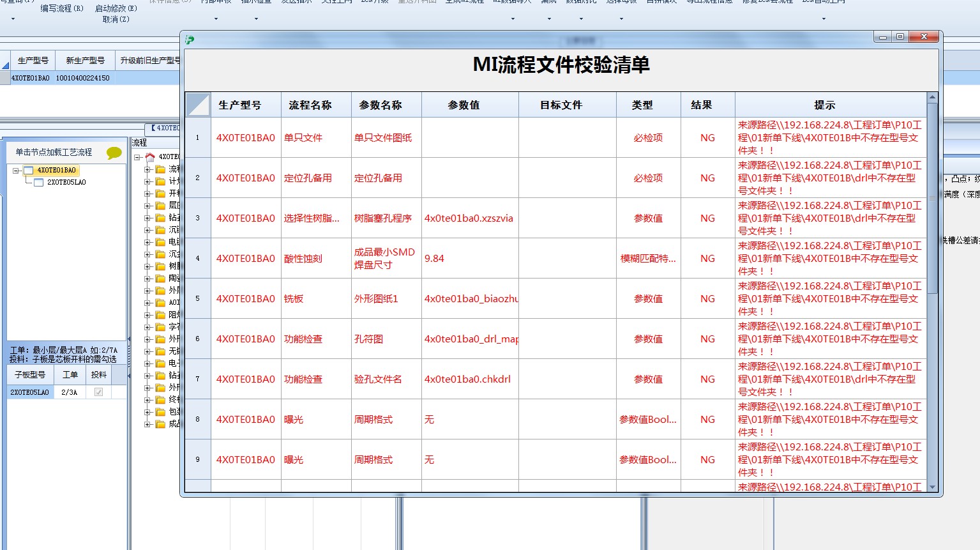
Task: Click the 酸性蚀刻 process name cell
Action: pos(316,258)
